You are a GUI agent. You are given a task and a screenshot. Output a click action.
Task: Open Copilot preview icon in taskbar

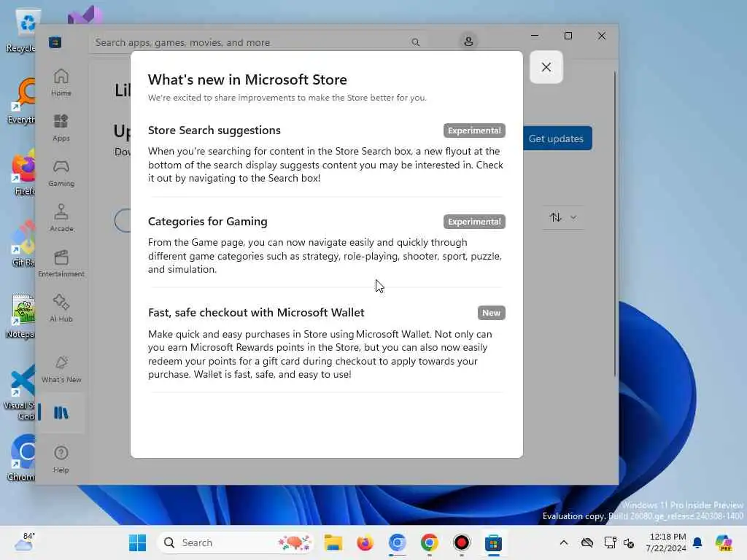(724, 542)
